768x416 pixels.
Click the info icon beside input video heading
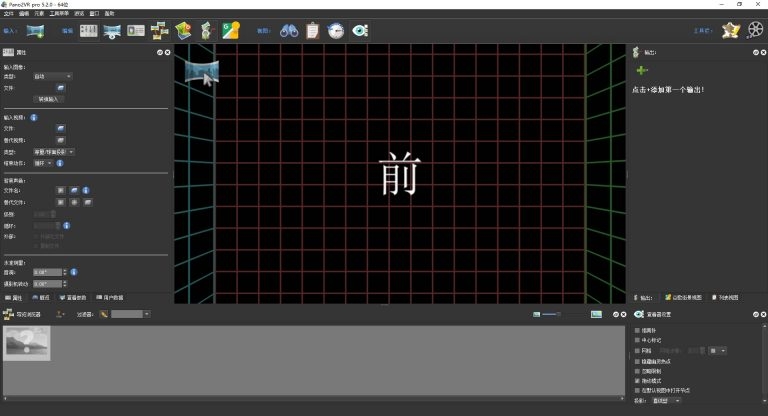coord(34,118)
